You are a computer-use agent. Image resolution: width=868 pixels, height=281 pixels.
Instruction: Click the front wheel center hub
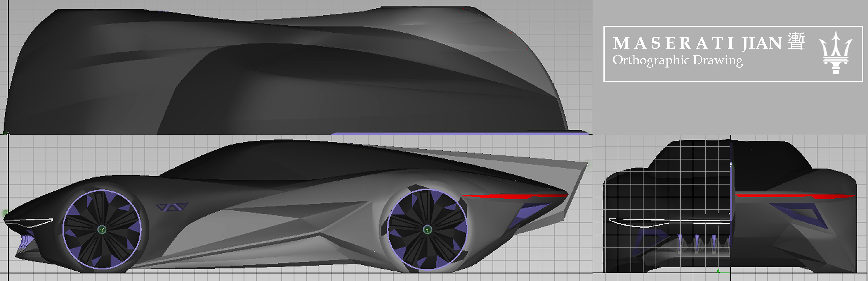point(102,229)
